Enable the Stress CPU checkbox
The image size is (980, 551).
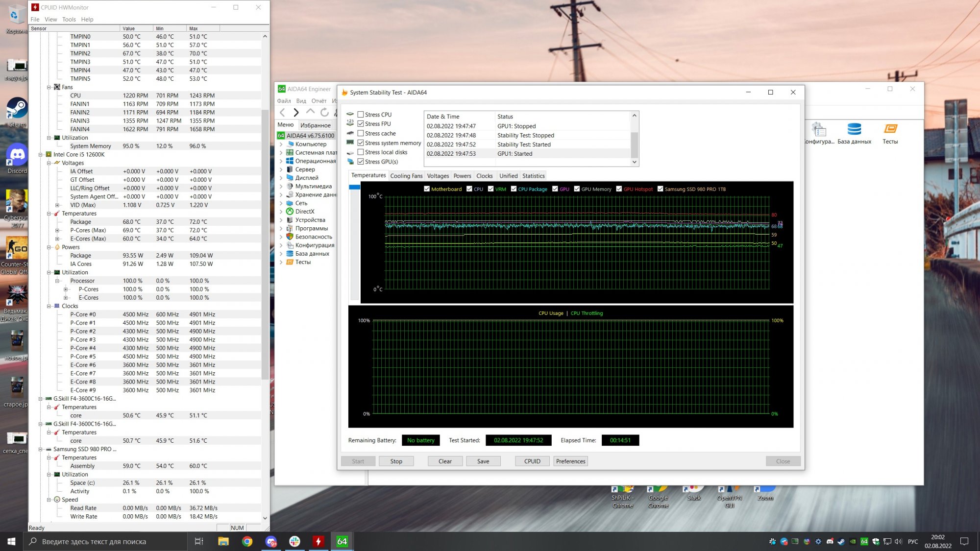click(x=361, y=115)
